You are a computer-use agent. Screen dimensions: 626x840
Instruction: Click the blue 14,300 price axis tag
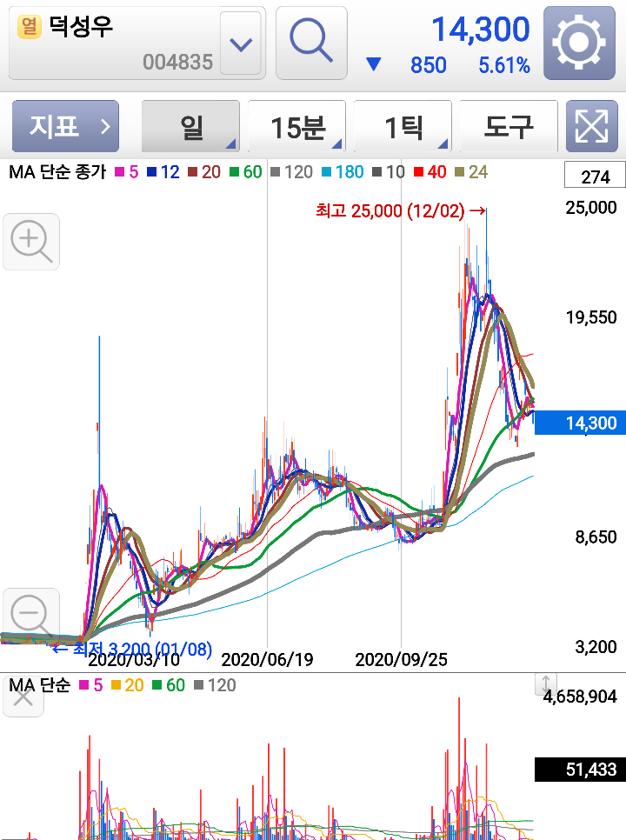580,423
